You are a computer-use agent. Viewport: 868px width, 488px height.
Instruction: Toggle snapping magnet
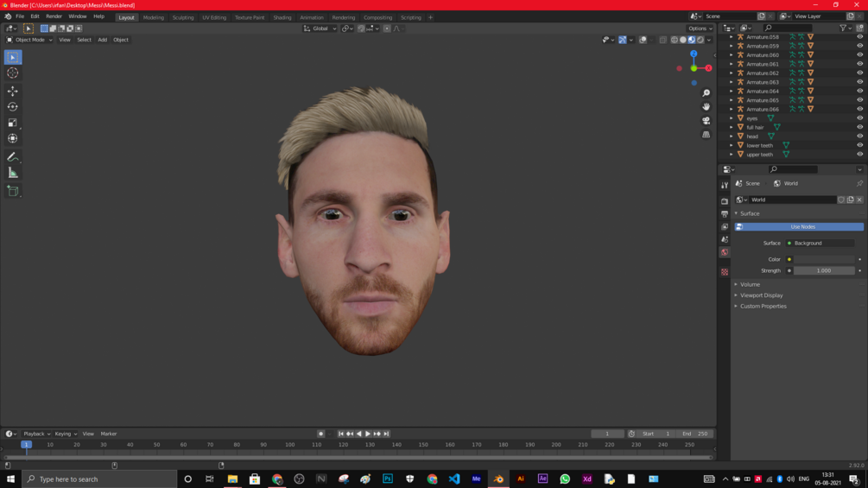(361, 29)
